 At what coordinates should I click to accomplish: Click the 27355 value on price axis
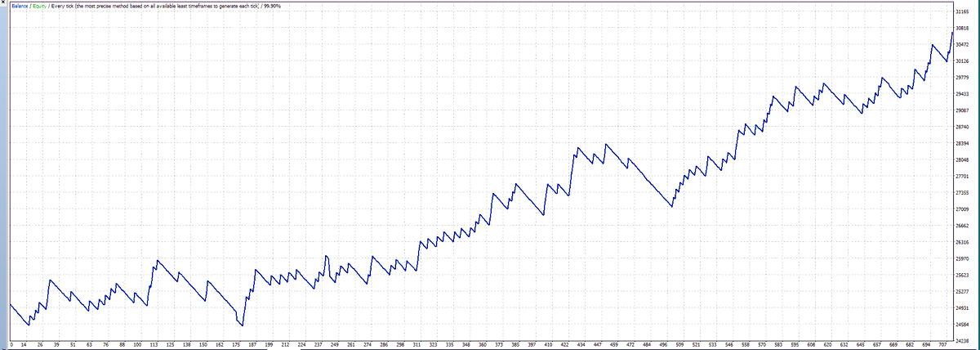point(960,193)
